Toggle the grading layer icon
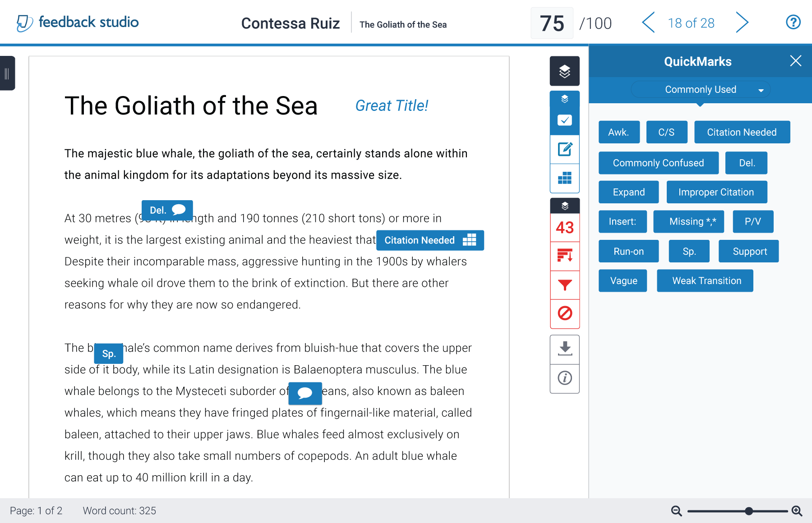812x523 pixels. (564, 99)
